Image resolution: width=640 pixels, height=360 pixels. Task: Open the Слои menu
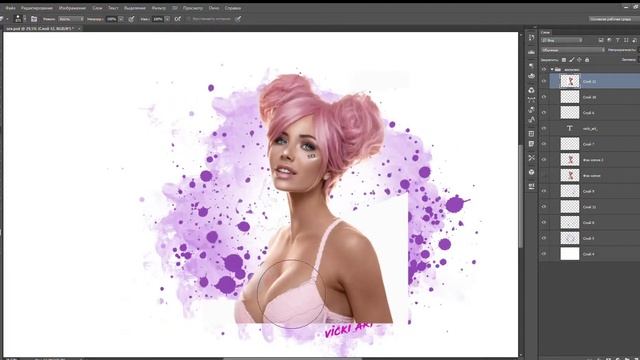tap(97, 8)
